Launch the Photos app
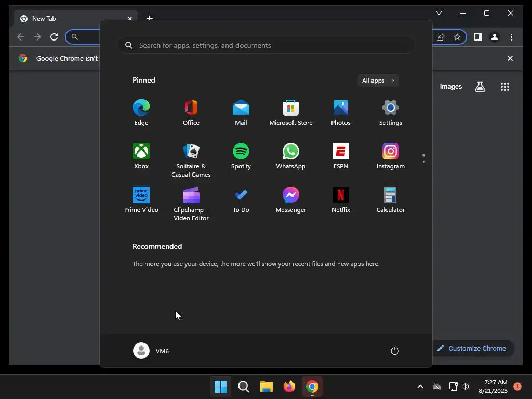This screenshot has width=532, height=399. (x=341, y=113)
